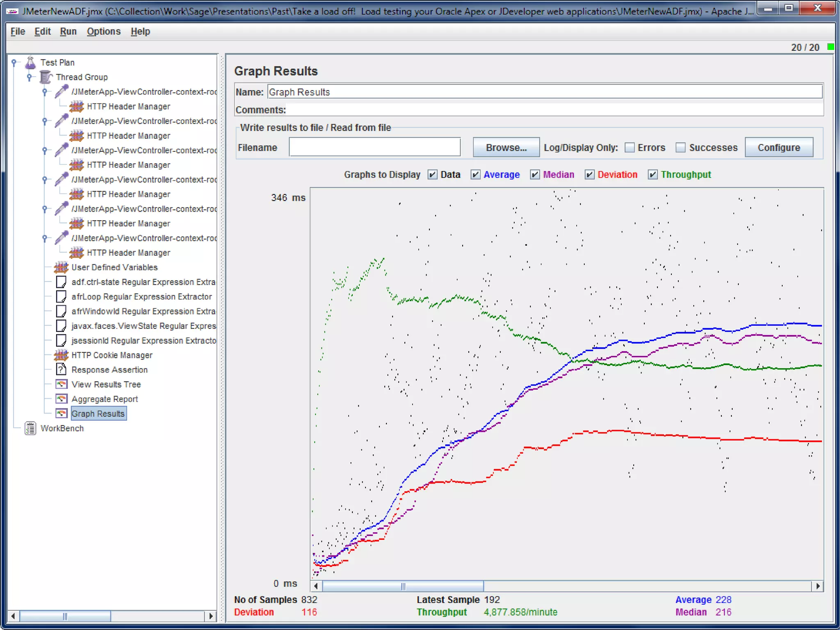Viewport: 840px width, 630px height.
Task: Enable the Errors only checkbox
Action: pos(630,148)
